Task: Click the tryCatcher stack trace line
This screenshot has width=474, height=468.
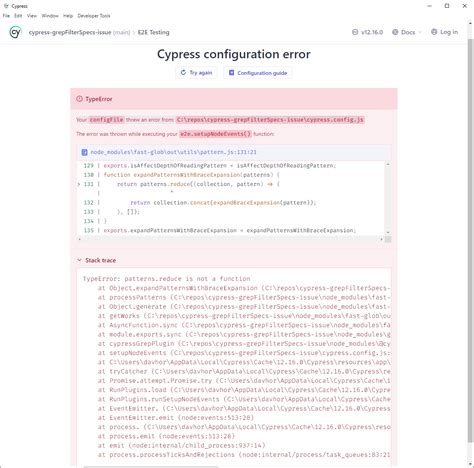Action: click(x=244, y=371)
